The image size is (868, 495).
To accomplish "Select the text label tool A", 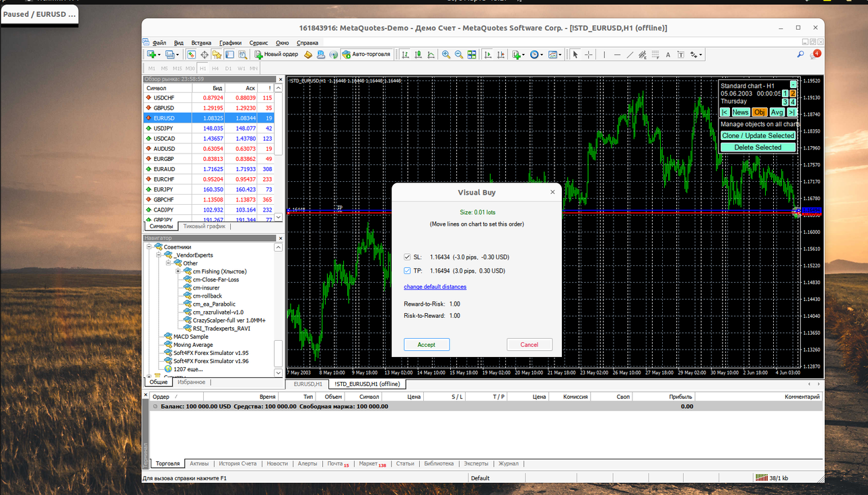I will [668, 55].
